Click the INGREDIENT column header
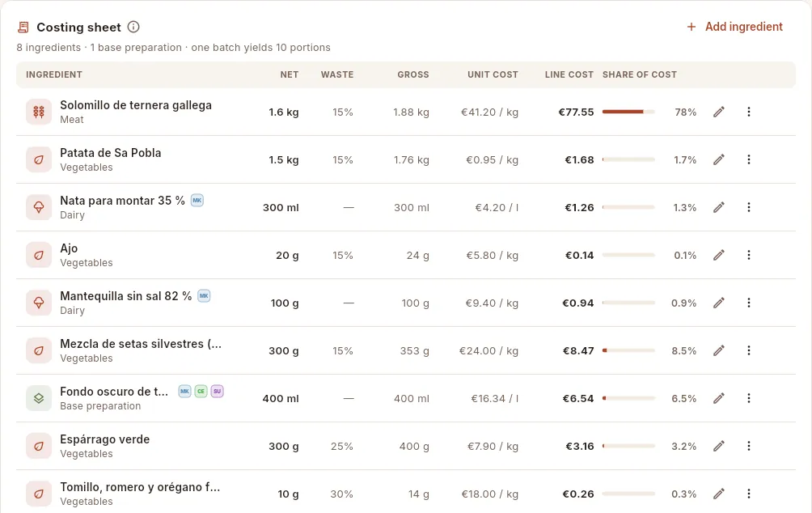The image size is (812, 513). pyautogui.click(x=54, y=74)
